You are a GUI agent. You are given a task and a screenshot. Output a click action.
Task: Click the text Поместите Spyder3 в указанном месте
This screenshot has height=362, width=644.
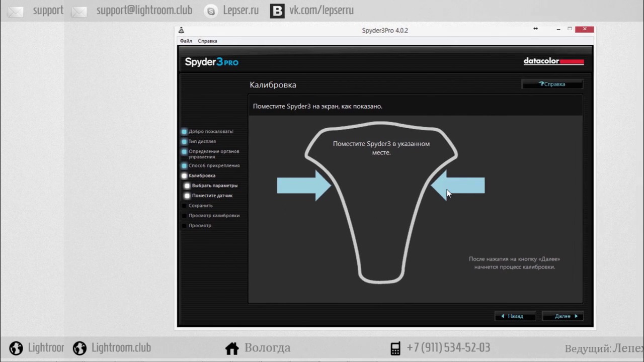381,148
